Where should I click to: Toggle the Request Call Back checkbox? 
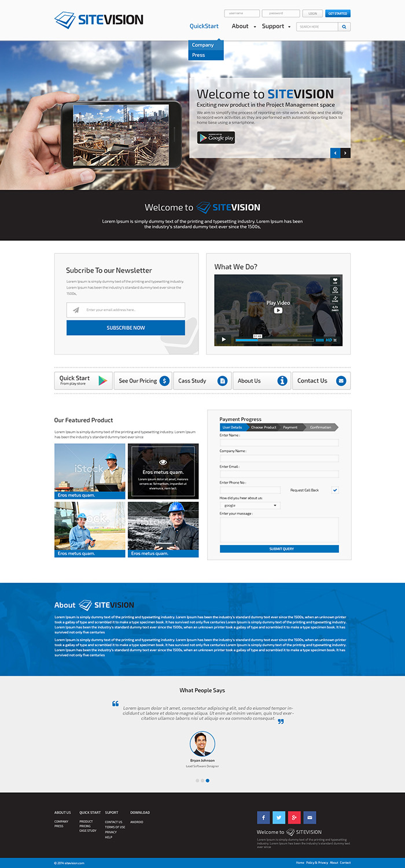coord(335,490)
